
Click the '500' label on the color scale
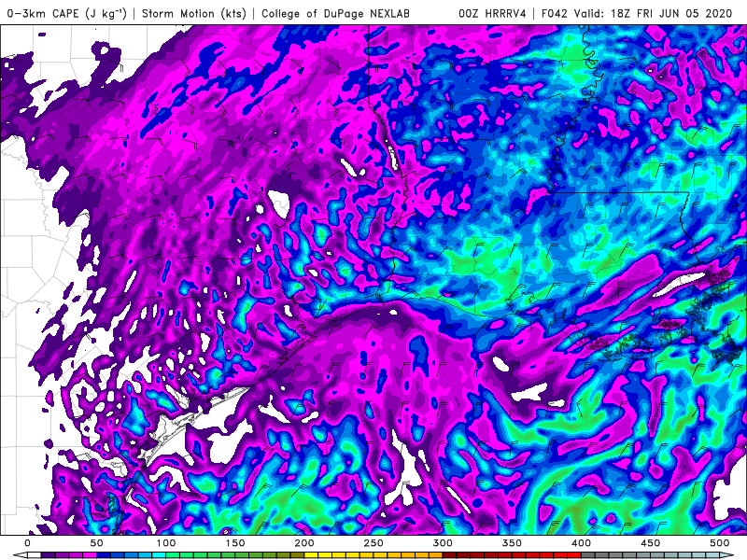719,543
